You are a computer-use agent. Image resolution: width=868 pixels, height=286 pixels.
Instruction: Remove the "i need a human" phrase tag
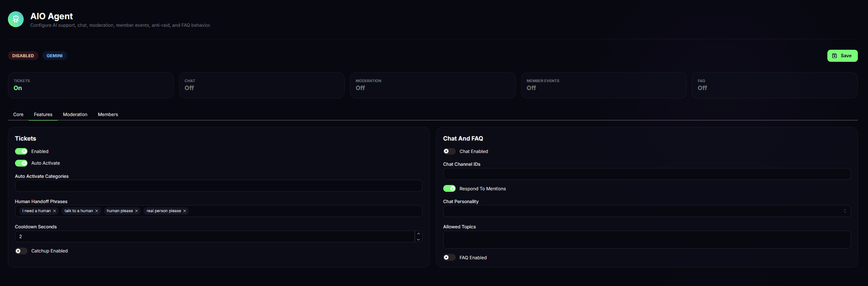(x=55, y=211)
